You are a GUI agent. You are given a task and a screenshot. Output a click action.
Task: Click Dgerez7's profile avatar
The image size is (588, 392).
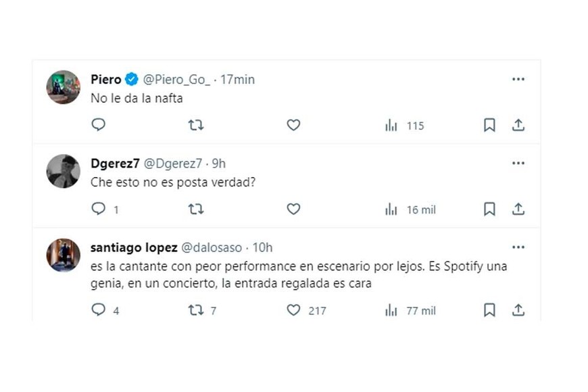[64, 171]
